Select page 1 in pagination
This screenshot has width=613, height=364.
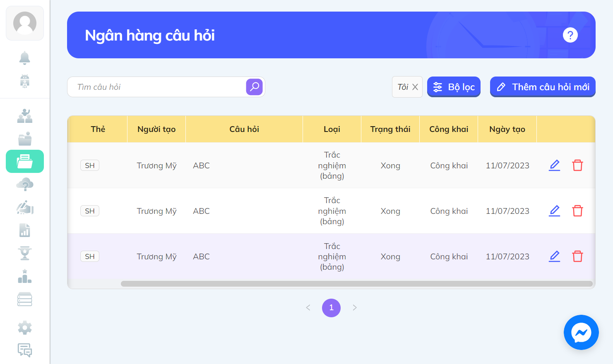(331, 308)
